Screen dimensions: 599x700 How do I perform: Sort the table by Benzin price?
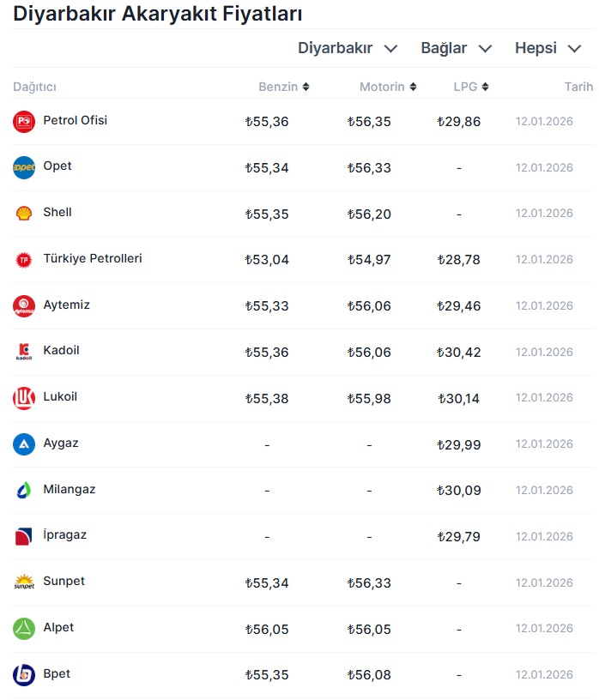284,87
